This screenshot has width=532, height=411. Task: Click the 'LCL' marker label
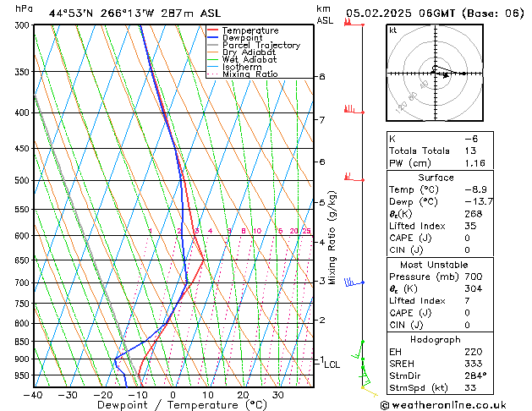point(332,364)
